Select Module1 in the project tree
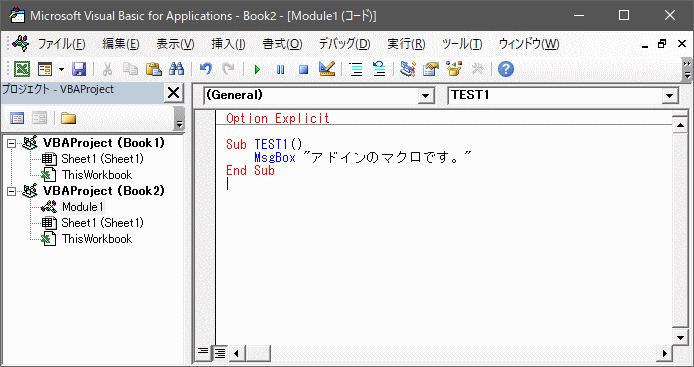Viewport: 694px width, 367px height. [82, 207]
